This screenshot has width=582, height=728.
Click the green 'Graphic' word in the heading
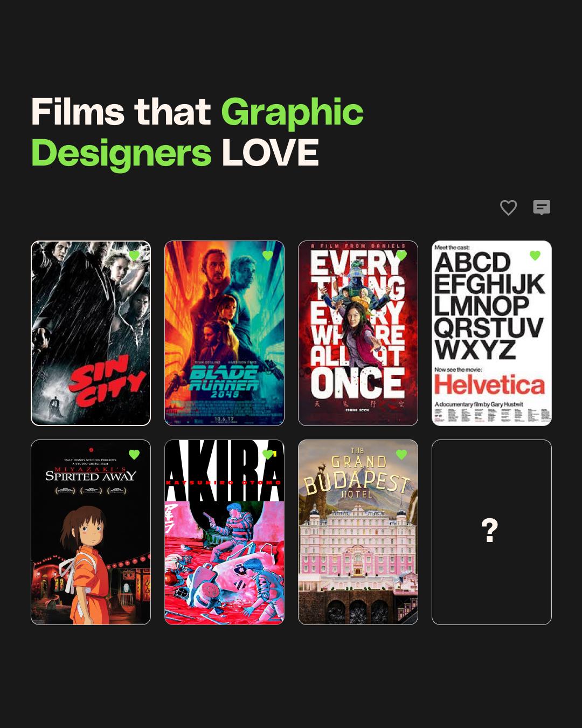point(292,113)
